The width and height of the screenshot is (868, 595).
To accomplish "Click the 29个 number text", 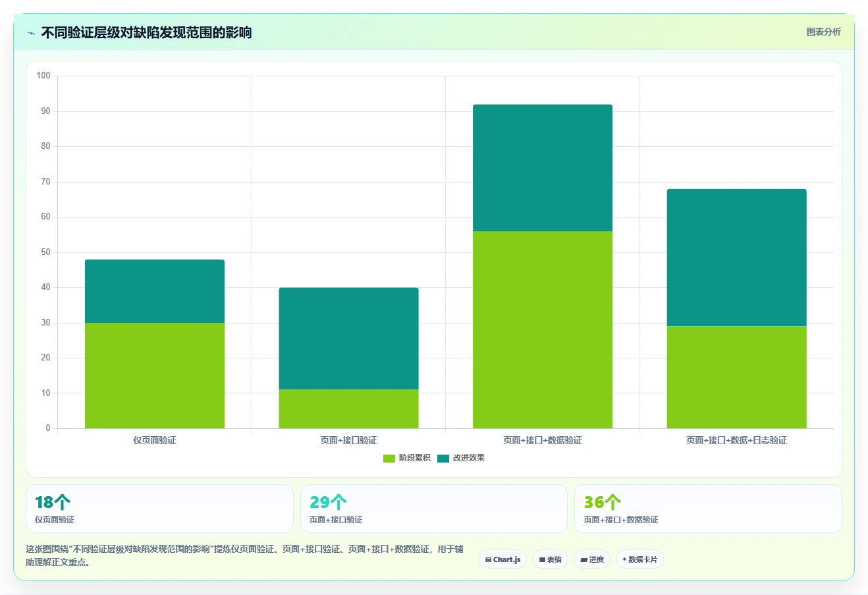I will click(x=327, y=502).
